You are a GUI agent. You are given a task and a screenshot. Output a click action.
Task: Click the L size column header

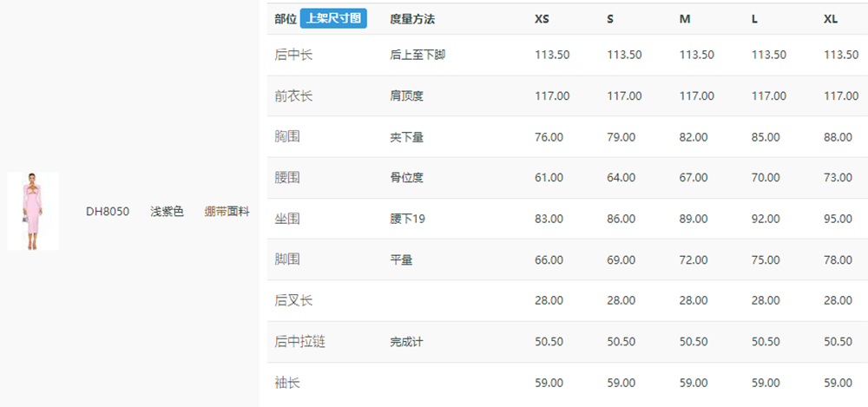point(754,19)
